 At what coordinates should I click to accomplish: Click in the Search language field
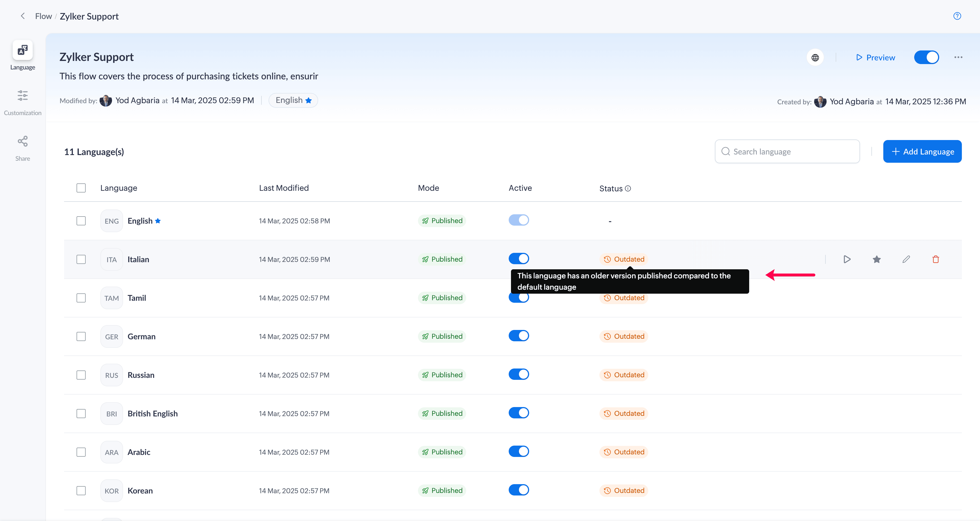(x=787, y=151)
